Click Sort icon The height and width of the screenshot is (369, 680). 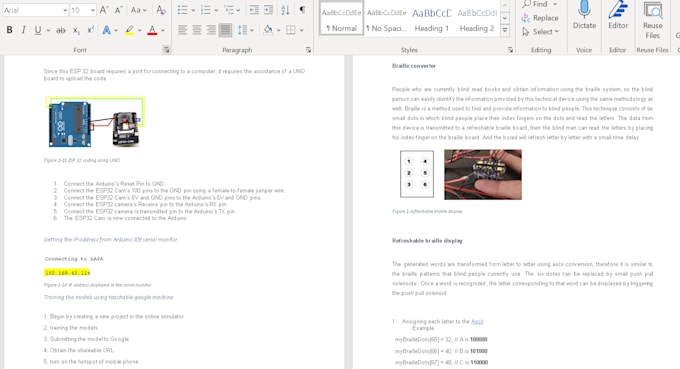tap(285, 10)
